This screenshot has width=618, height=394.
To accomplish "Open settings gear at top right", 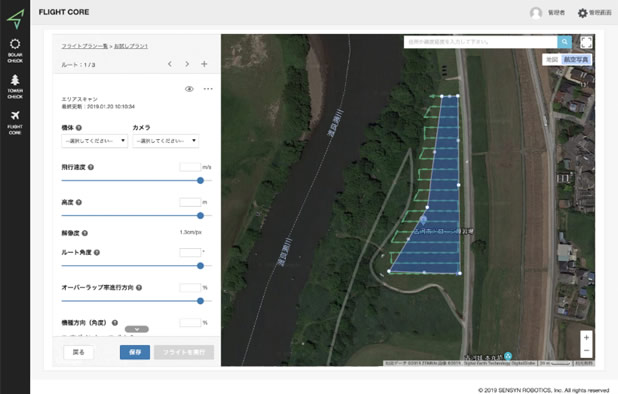I will coord(582,13).
